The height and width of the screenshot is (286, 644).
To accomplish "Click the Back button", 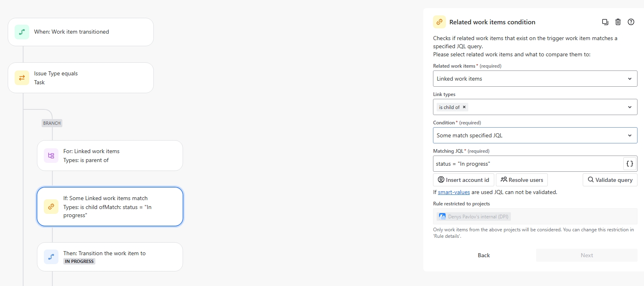I will click(x=484, y=255).
